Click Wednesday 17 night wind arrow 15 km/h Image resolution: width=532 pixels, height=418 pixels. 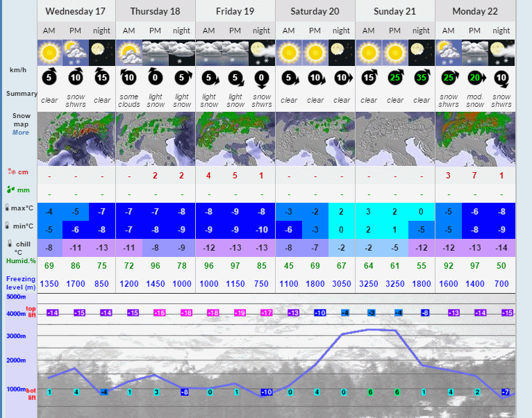[x=102, y=77]
